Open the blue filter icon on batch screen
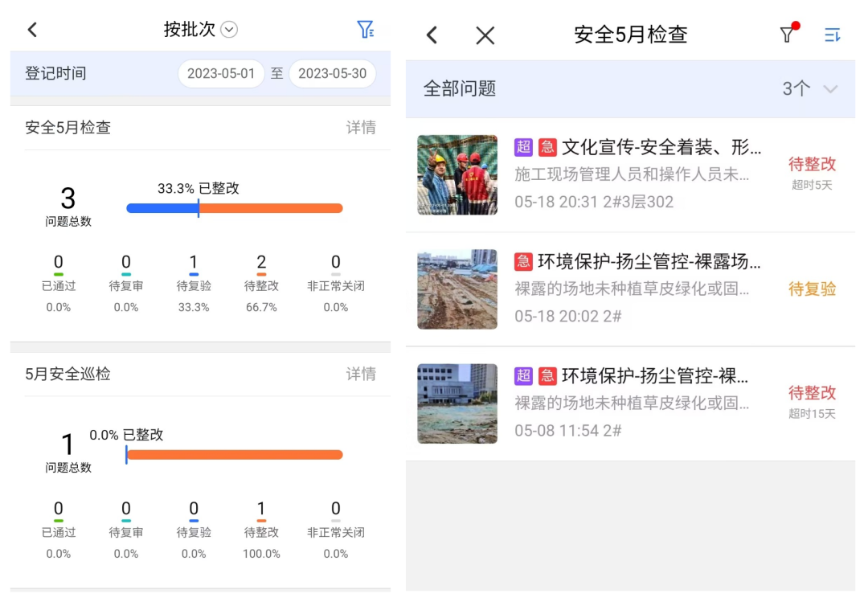This screenshot has height=606, width=868. (366, 30)
